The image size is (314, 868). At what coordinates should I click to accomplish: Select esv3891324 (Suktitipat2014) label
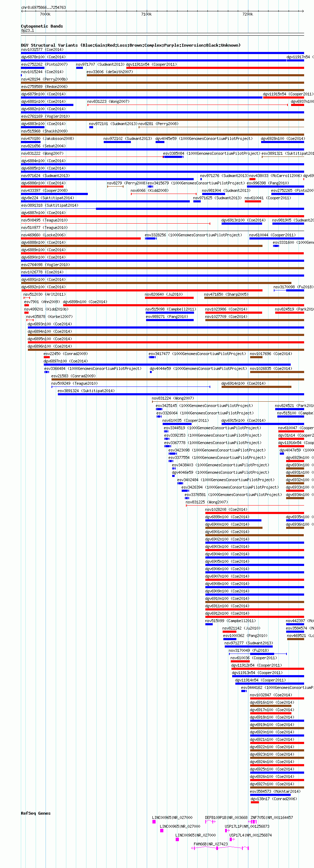[86, 391]
